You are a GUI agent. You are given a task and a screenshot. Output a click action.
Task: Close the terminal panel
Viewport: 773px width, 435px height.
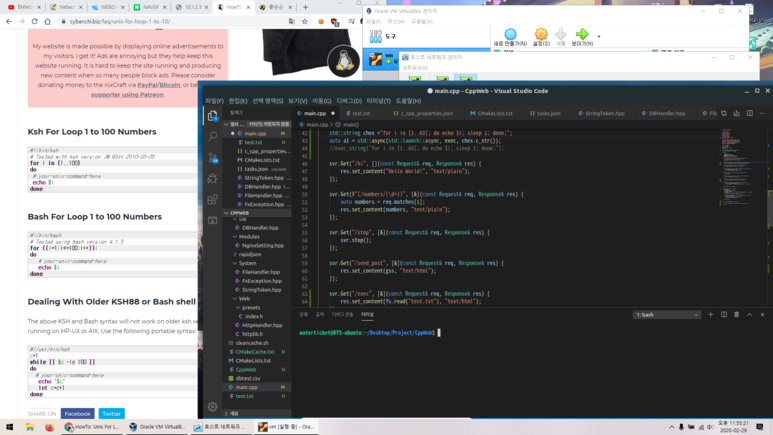pyautogui.click(x=762, y=315)
